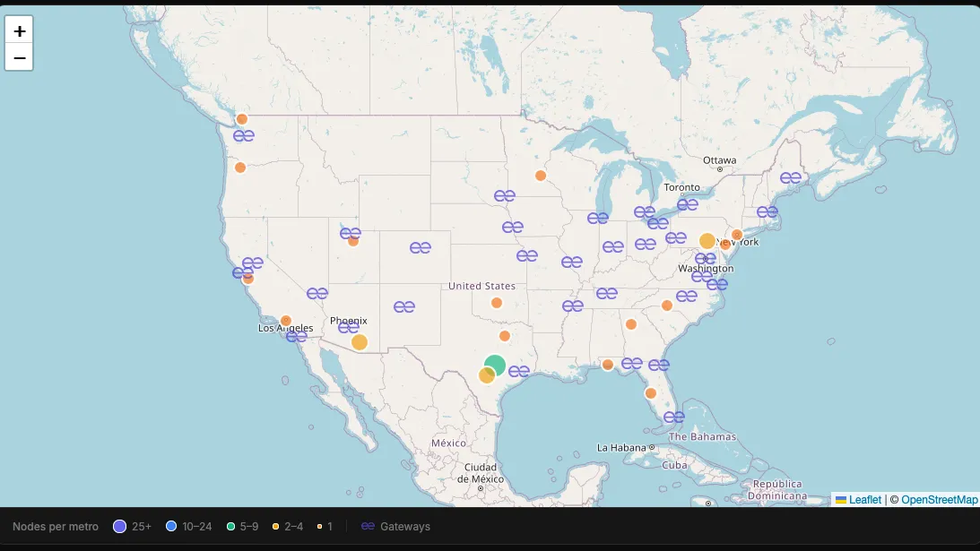This screenshot has width=980, height=551.
Task: Select the gateway marker near Houston
Action: tap(519, 371)
